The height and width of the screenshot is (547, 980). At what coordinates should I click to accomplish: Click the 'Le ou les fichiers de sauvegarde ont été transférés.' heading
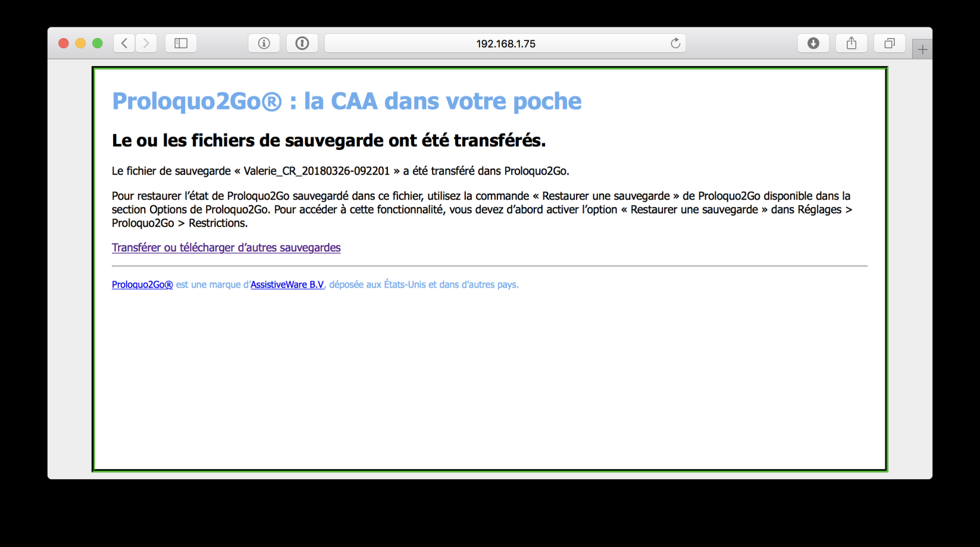click(329, 140)
